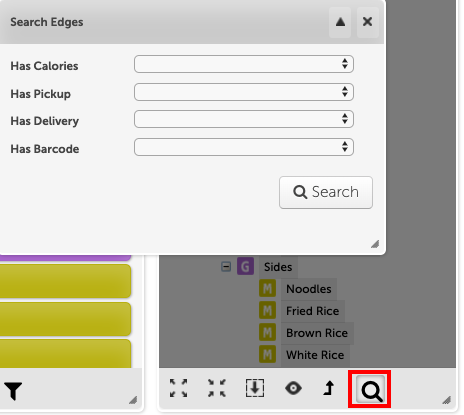This screenshot has width=464, height=415.
Task: Open the Has Calories dropdown
Action: coord(244,64)
